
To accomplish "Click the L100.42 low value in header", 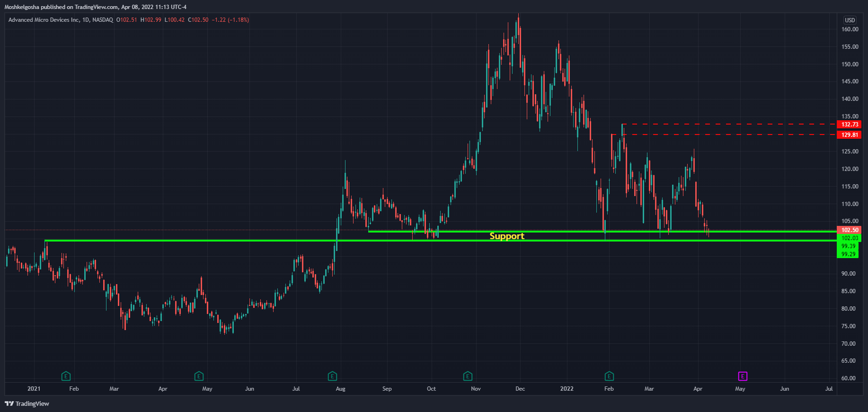I will point(174,20).
